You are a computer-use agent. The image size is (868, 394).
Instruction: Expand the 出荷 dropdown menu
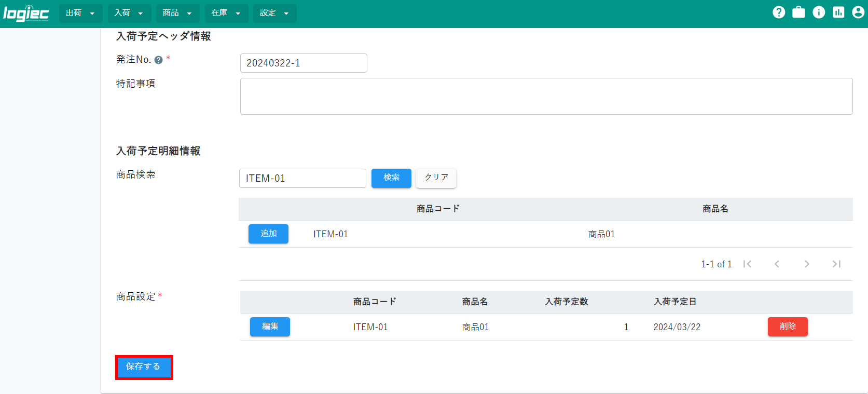(x=80, y=13)
